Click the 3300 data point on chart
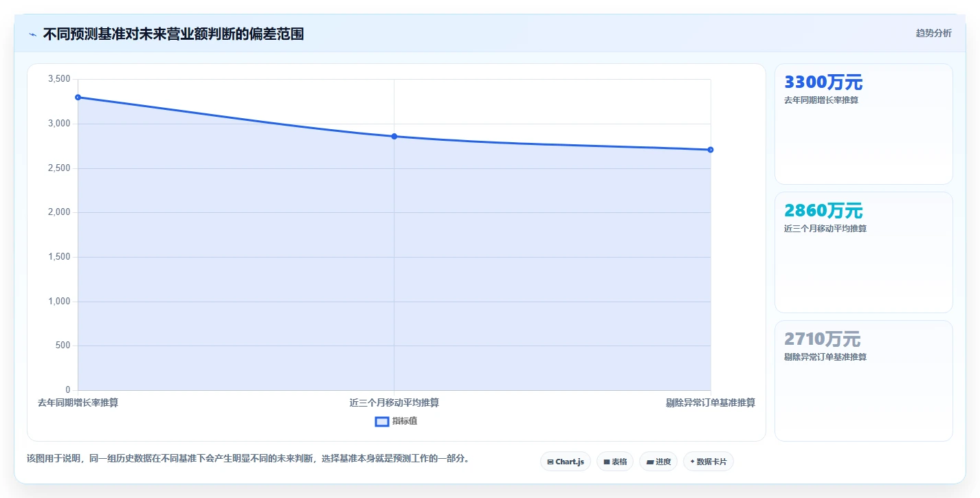Image resolution: width=980 pixels, height=498 pixels. (x=78, y=98)
